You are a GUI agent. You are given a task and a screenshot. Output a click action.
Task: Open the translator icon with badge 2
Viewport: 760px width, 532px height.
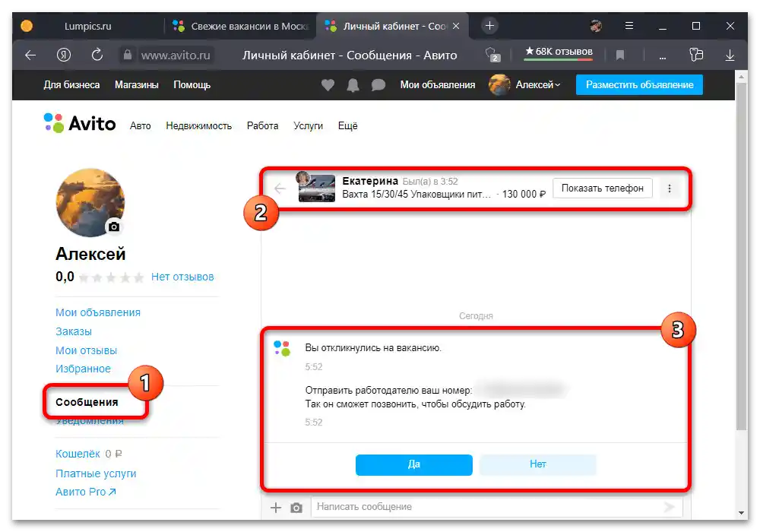492,55
